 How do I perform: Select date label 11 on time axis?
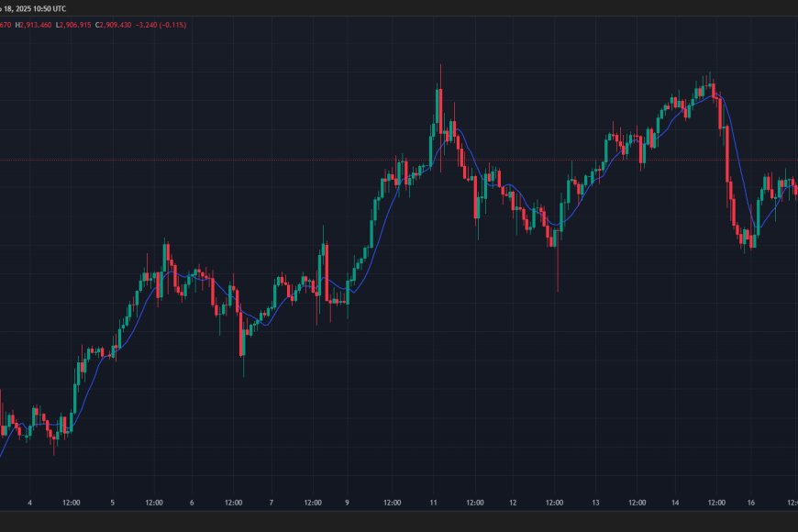(x=432, y=503)
